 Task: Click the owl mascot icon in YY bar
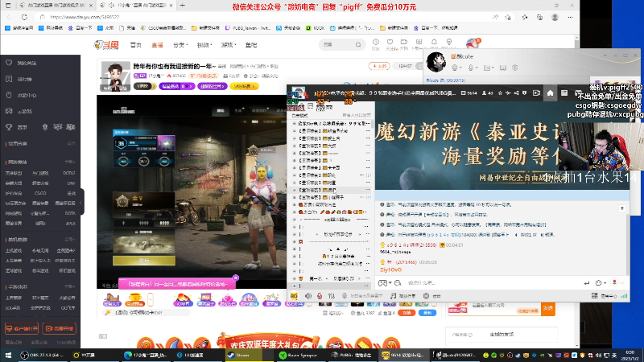pyautogui.click(x=294, y=296)
